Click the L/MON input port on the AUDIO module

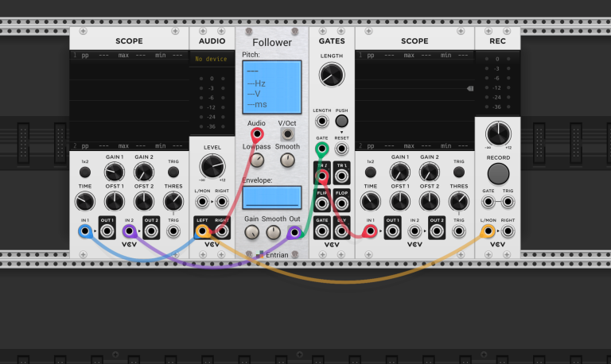point(202,202)
